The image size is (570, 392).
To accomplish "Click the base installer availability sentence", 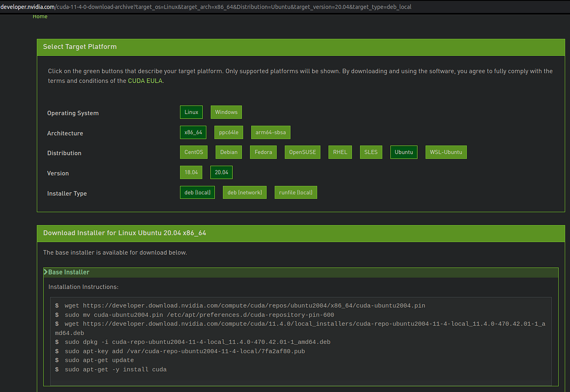I will (x=115, y=253).
